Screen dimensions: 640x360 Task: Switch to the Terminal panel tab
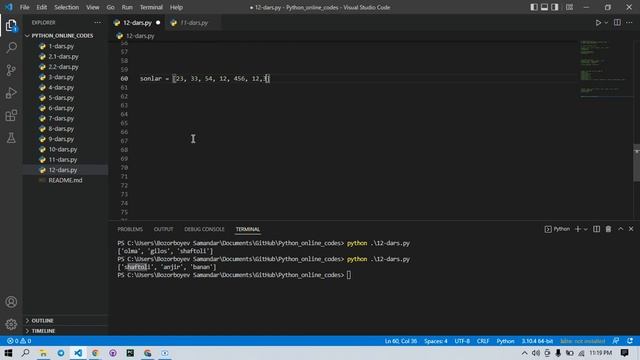tap(247, 229)
